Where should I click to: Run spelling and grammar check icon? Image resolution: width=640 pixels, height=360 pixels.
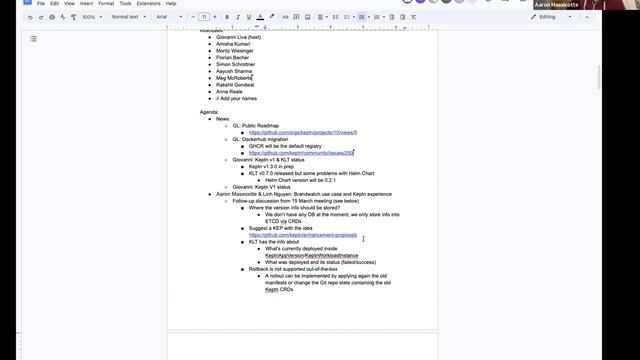(x=62, y=17)
